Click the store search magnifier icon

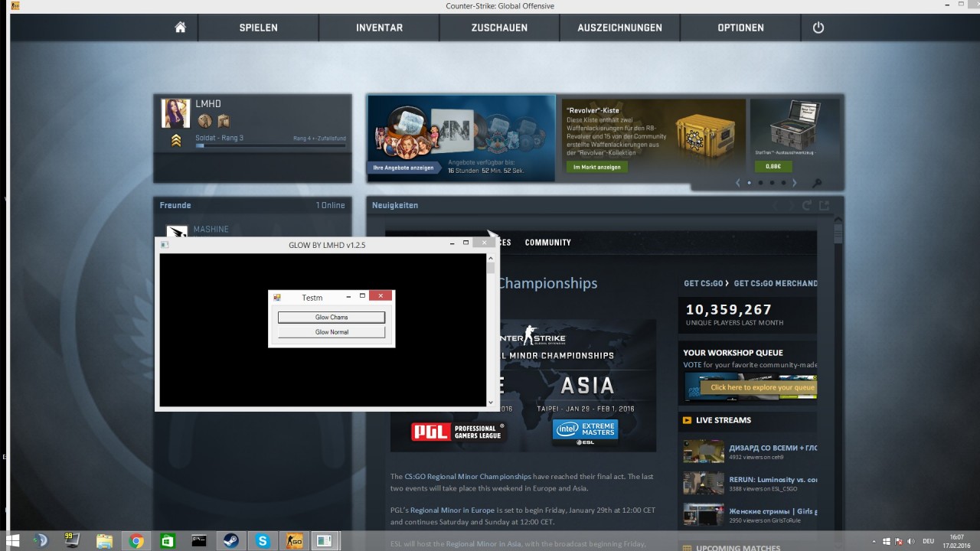818,184
